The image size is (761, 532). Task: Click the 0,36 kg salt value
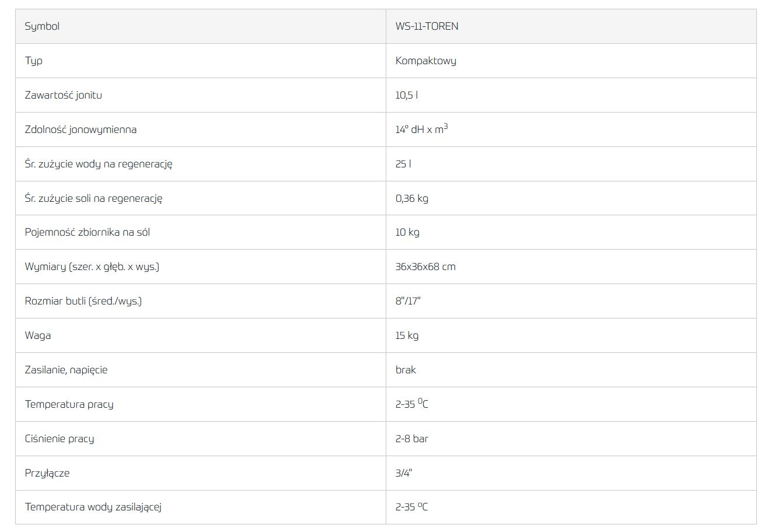point(411,198)
